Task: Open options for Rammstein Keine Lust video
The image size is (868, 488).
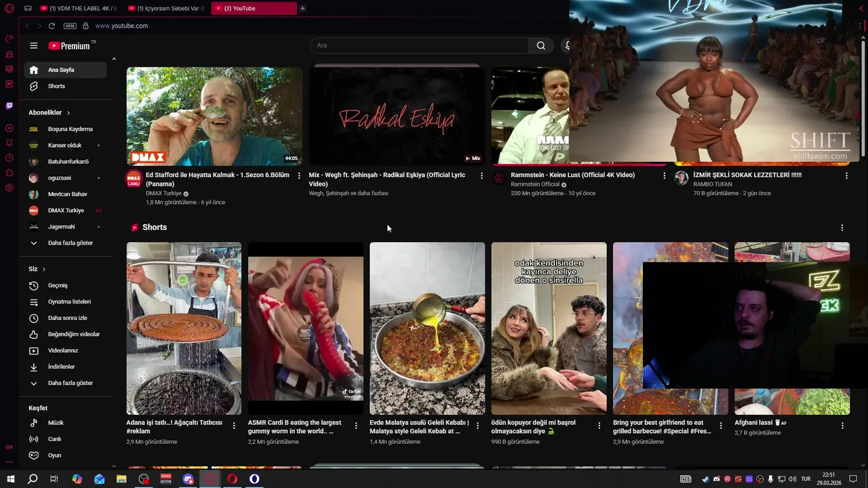Action: [664, 176]
